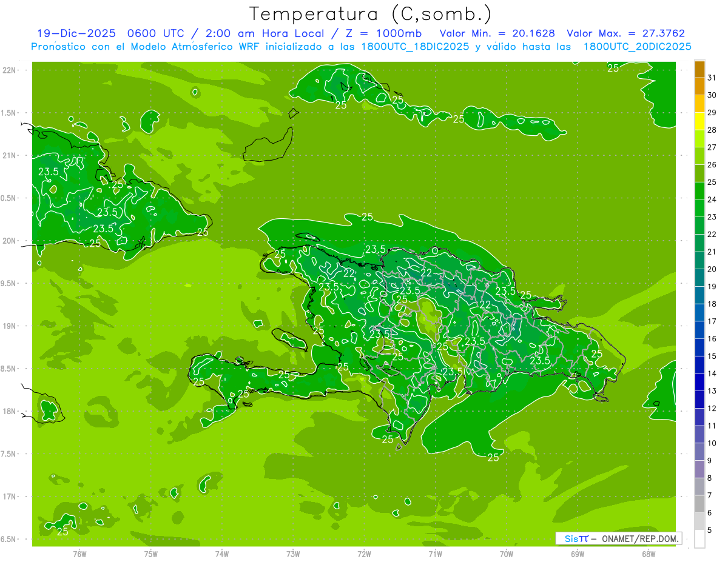Click the '25' value on color legend
The image size is (728, 562).
[712, 182]
